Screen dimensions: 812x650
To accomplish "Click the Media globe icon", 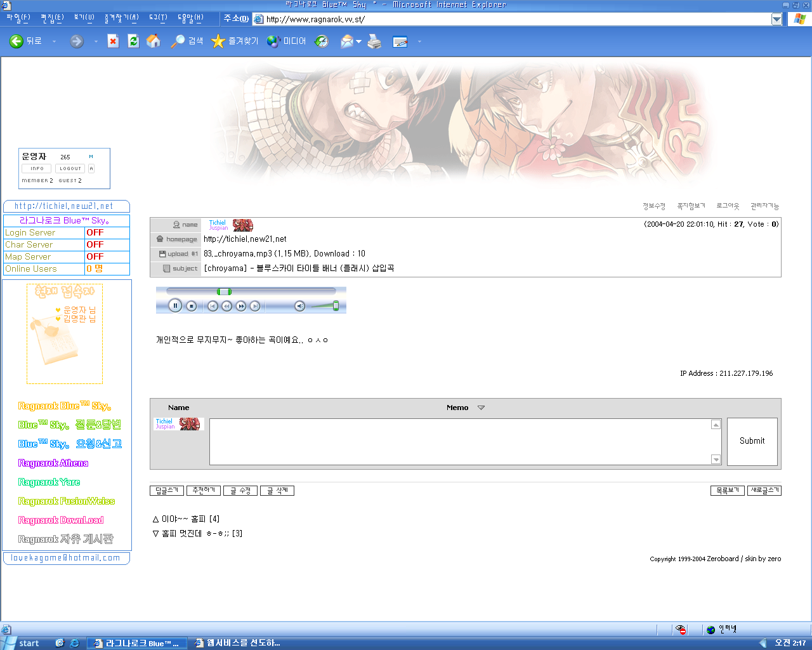I will click(273, 41).
